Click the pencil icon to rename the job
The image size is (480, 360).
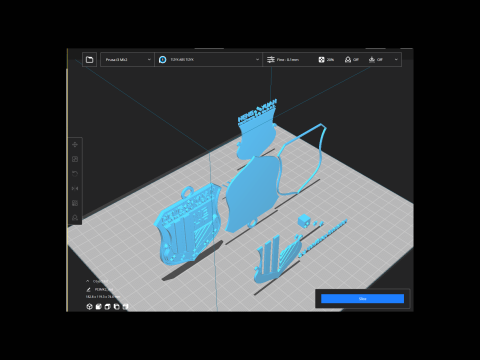tap(88, 290)
